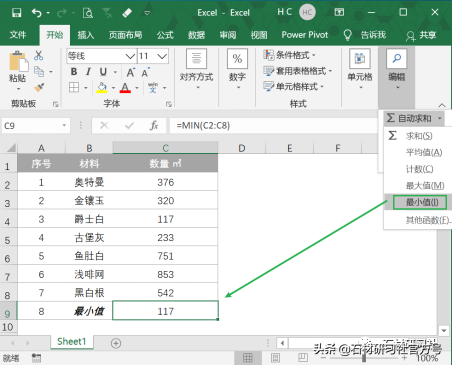This screenshot has height=365, width=452.
Task: Open the font settings dialog launcher
Action: pyautogui.click(x=169, y=104)
